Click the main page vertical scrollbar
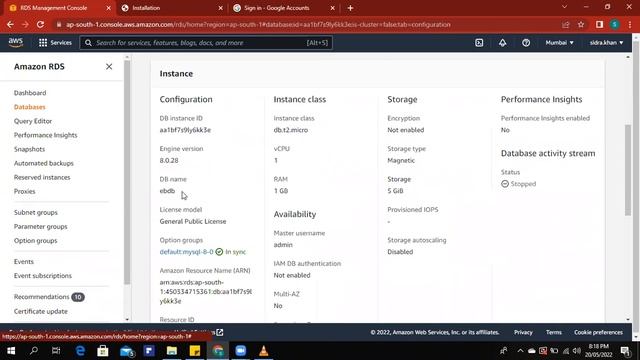This screenshot has height=360, width=640. [x=628, y=170]
